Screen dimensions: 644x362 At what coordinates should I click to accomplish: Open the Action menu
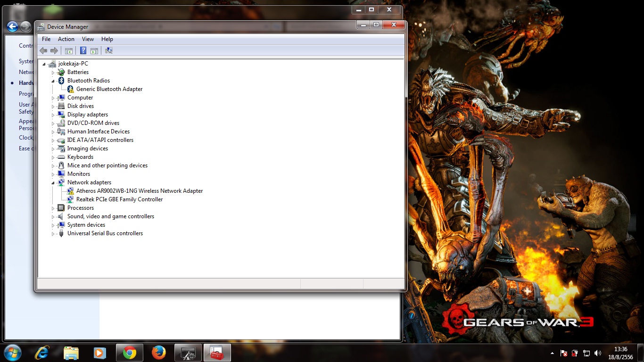66,39
